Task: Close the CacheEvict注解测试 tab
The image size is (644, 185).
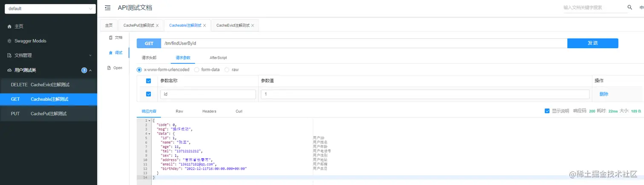Action: pos(253,26)
